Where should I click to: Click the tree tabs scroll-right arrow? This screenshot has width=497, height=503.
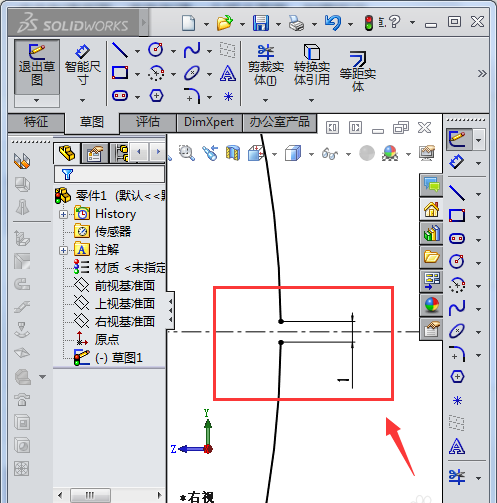point(157,153)
